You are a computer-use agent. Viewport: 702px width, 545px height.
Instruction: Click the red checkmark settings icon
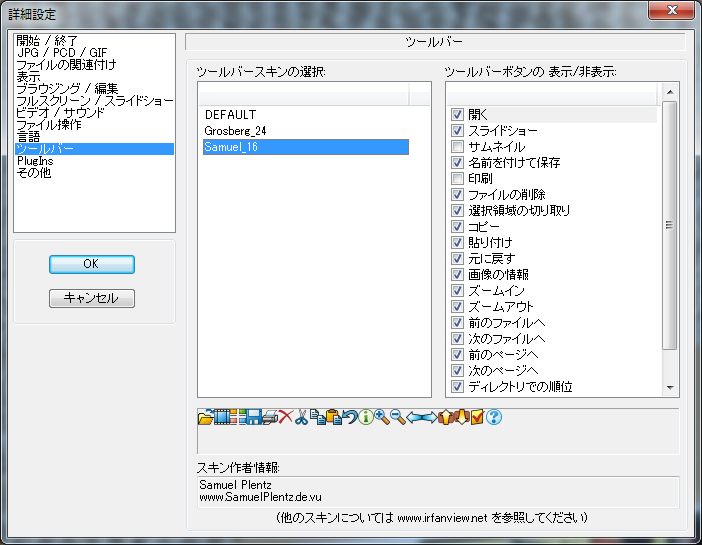tap(478, 417)
